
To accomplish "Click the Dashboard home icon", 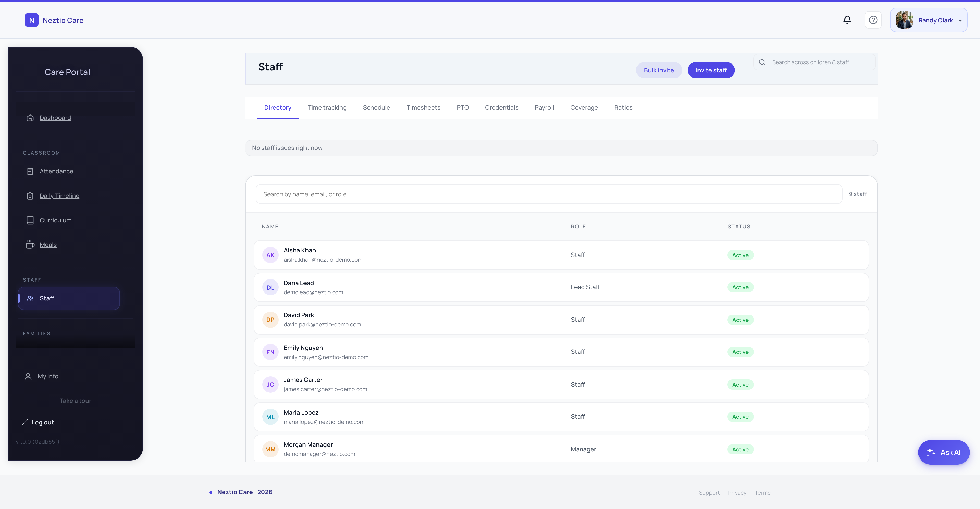I will coord(30,118).
